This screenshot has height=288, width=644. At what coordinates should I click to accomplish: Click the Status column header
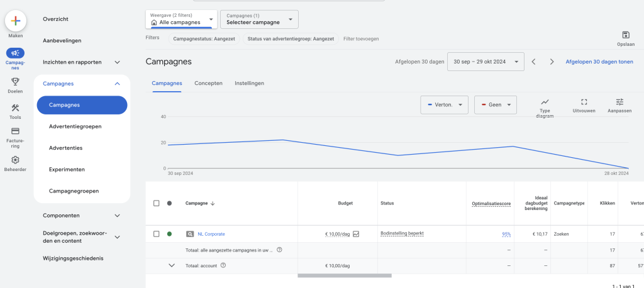(387, 203)
